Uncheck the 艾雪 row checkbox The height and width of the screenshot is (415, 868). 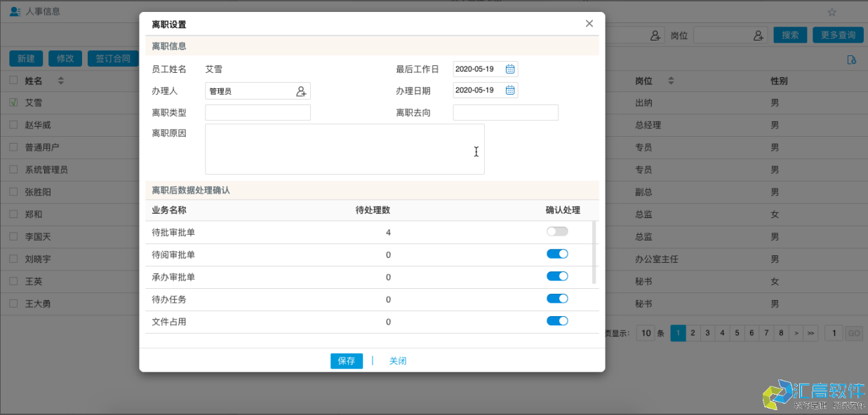point(13,102)
